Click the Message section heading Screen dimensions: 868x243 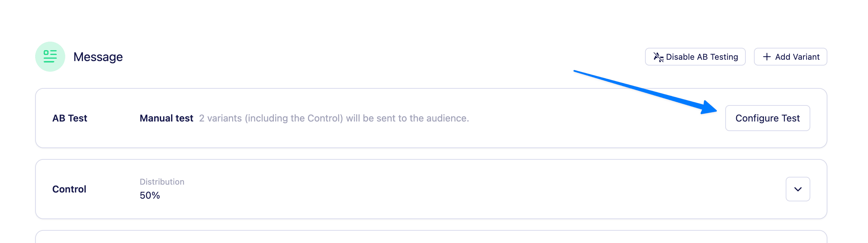coord(98,57)
